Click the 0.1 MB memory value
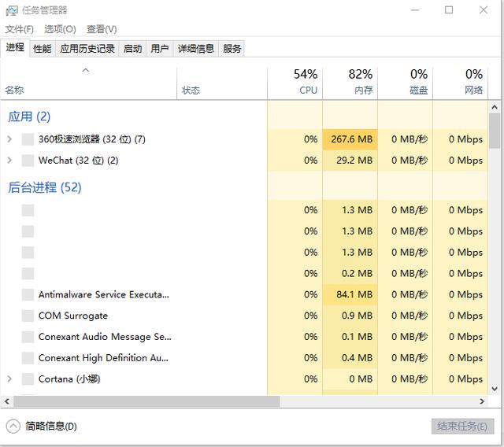The image size is (504, 447). click(x=357, y=337)
